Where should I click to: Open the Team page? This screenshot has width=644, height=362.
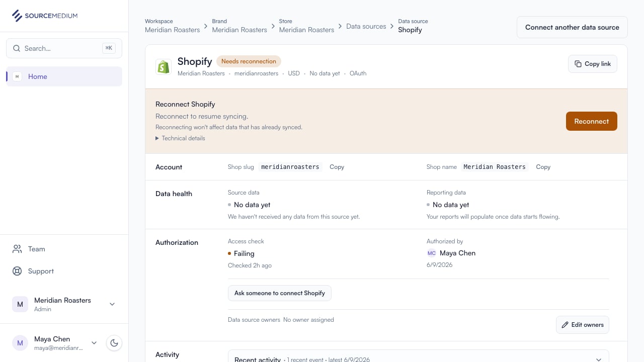tap(64, 249)
